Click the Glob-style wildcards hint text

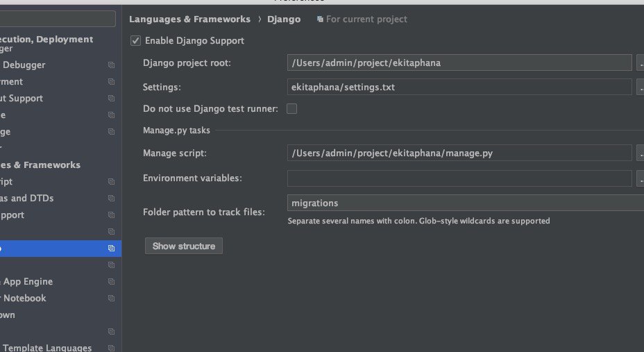[x=418, y=221]
